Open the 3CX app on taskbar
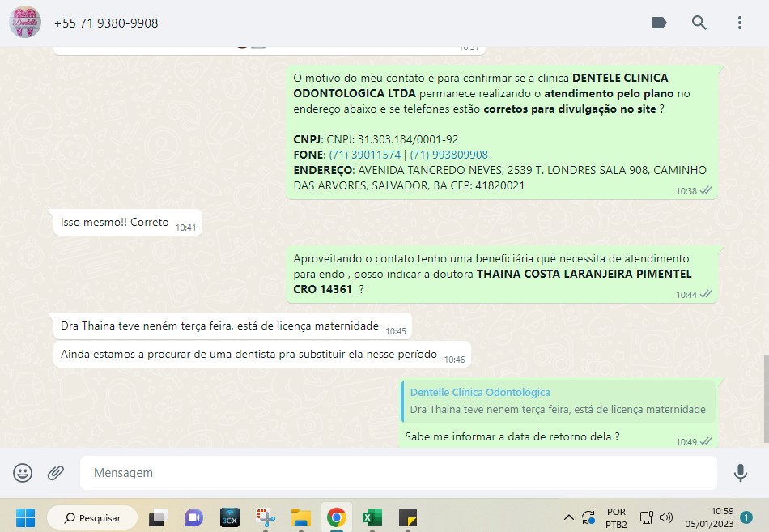Viewport: 769px width, 532px height. (x=230, y=517)
